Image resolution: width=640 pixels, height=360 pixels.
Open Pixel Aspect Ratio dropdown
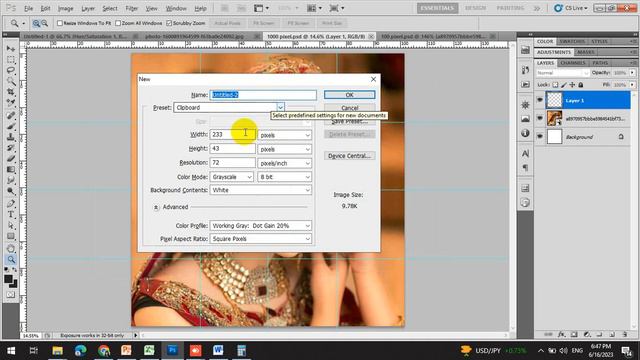coord(261,239)
